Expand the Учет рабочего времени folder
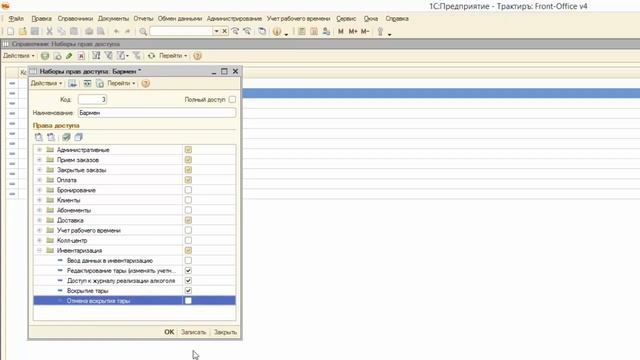640x360 pixels. click(40, 230)
